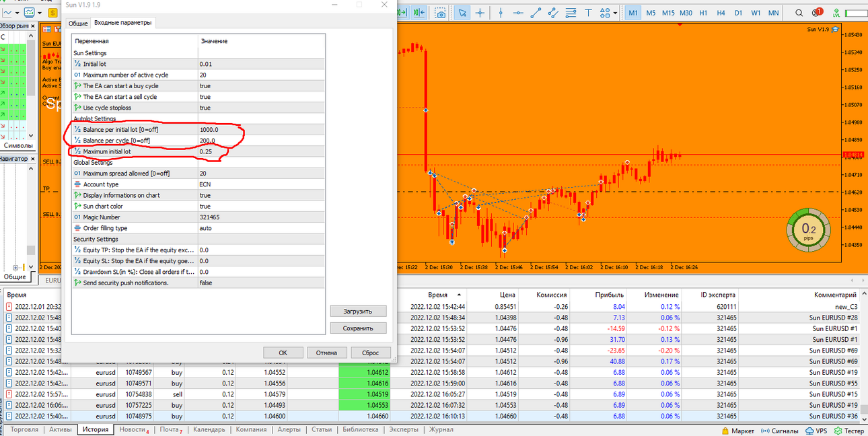Edit the Initial lot value 0.01
The height and width of the screenshot is (436, 868).
point(261,64)
